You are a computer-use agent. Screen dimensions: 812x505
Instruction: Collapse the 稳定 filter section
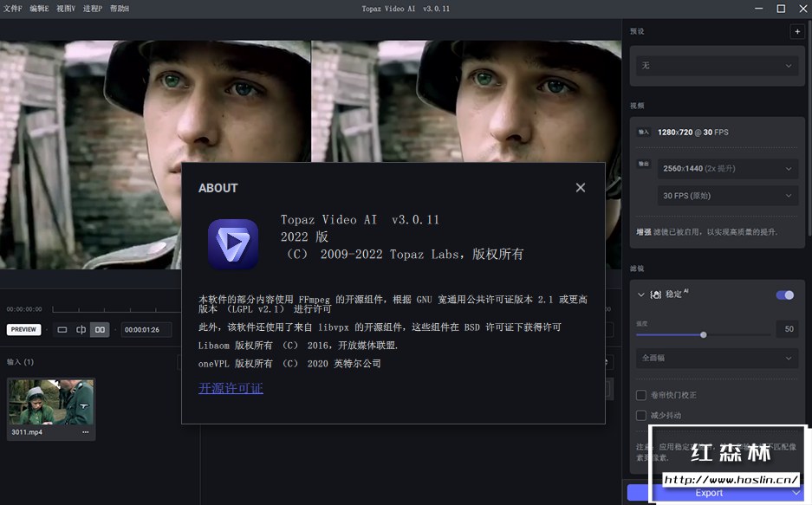click(x=641, y=295)
